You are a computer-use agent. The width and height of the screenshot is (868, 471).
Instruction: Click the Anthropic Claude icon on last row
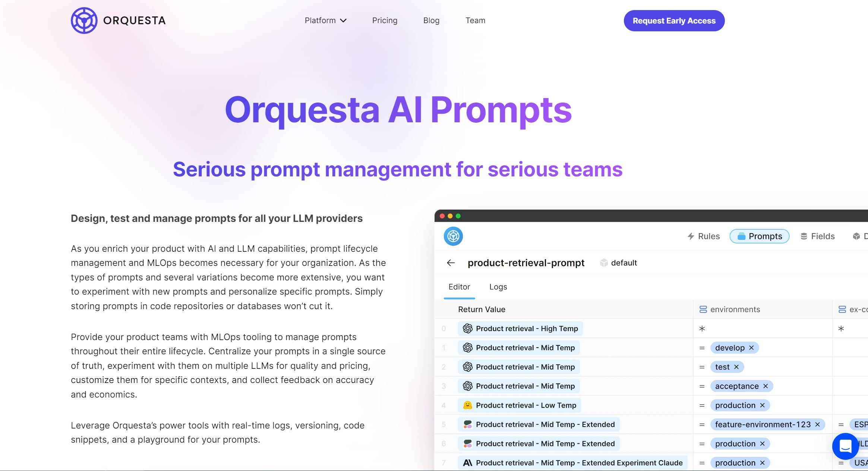(468, 462)
